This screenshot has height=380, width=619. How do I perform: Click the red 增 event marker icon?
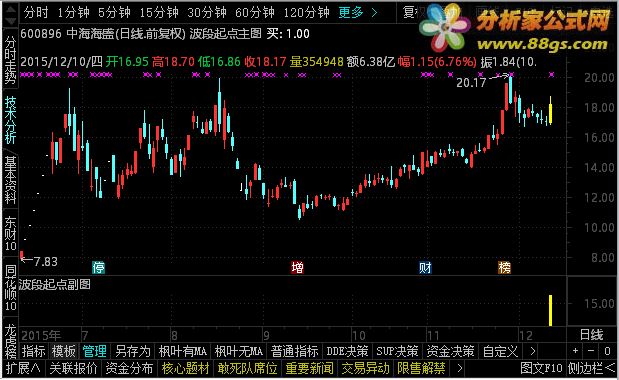click(x=297, y=268)
